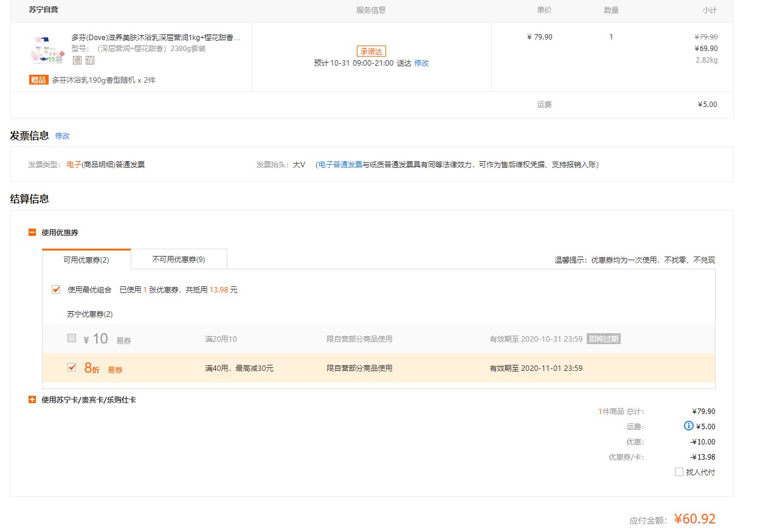
Task: Enable the 找人代付 checkbox
Action: coord(679,472)
